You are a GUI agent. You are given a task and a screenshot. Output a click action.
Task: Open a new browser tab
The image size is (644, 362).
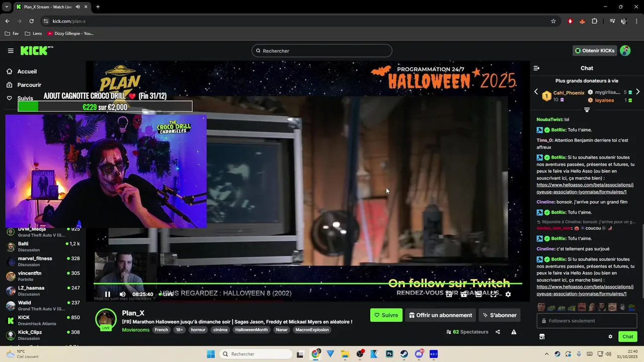(98, 7)
